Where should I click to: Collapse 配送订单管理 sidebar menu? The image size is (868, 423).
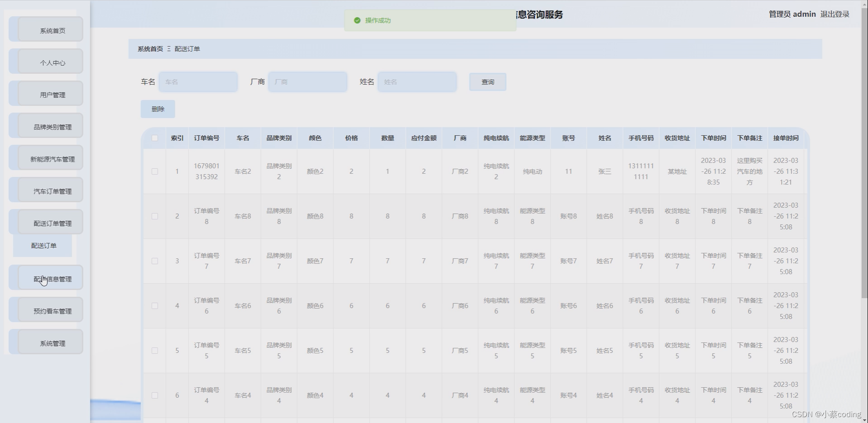(50, 223)
